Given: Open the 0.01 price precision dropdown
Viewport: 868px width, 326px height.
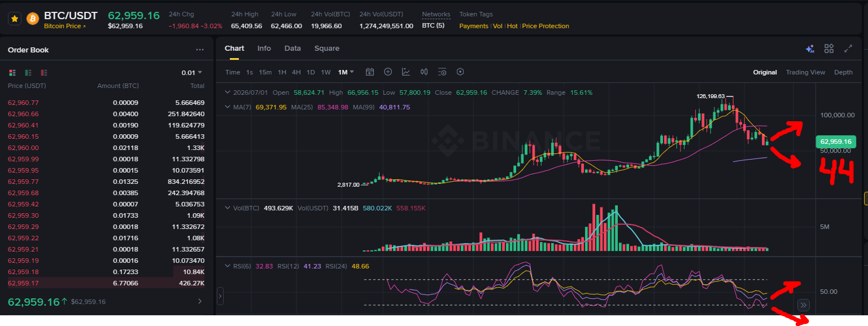Looking at the screenshot, I should [191, 73].
